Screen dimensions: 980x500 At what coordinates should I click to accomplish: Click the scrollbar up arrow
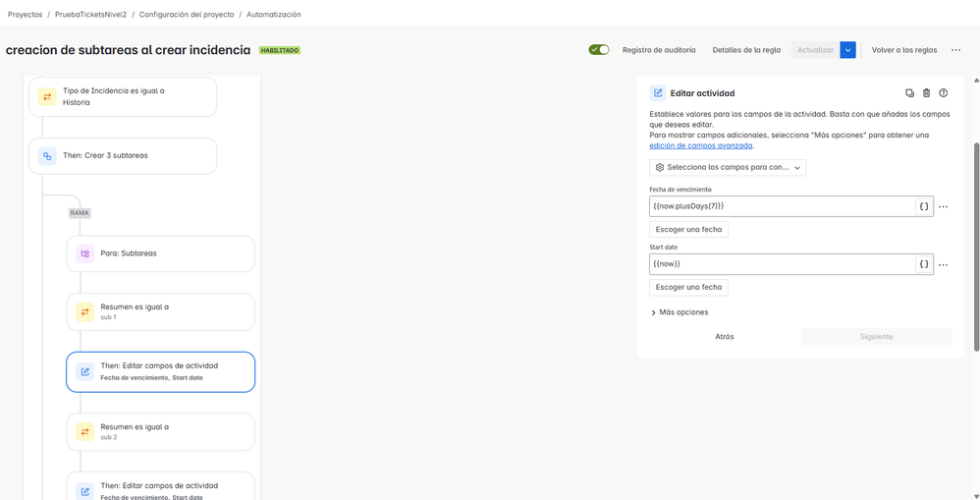(976, 80)
